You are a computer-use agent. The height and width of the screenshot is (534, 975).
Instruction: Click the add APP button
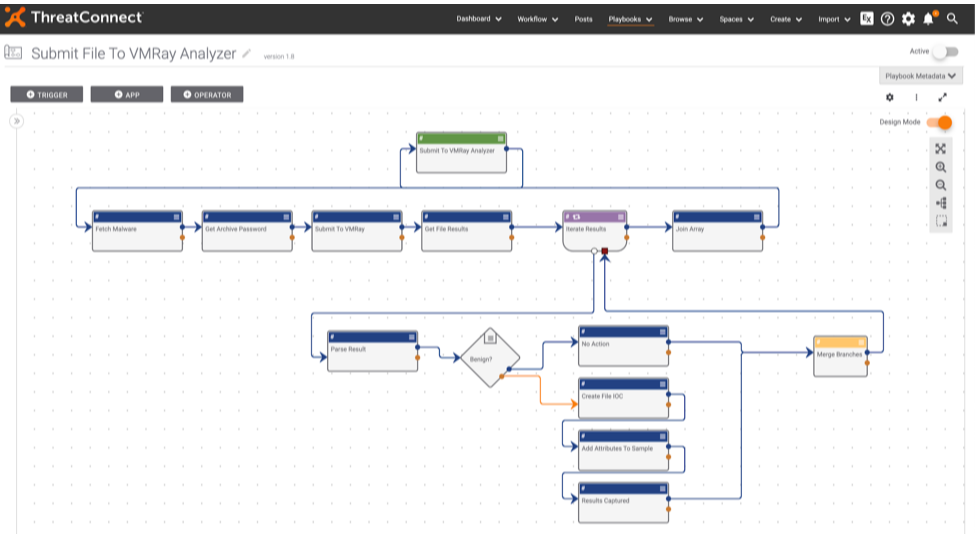coord(127,94)
